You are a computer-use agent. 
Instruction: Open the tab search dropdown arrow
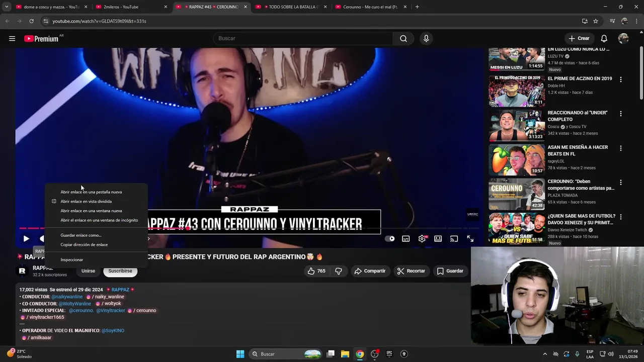(7, 7)
